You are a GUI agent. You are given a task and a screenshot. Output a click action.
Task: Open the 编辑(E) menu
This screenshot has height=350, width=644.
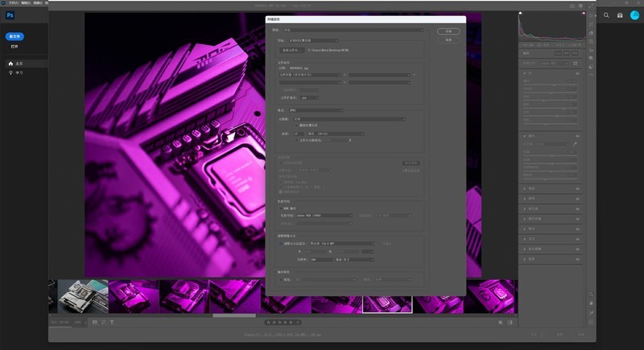(x=26, y=2)
